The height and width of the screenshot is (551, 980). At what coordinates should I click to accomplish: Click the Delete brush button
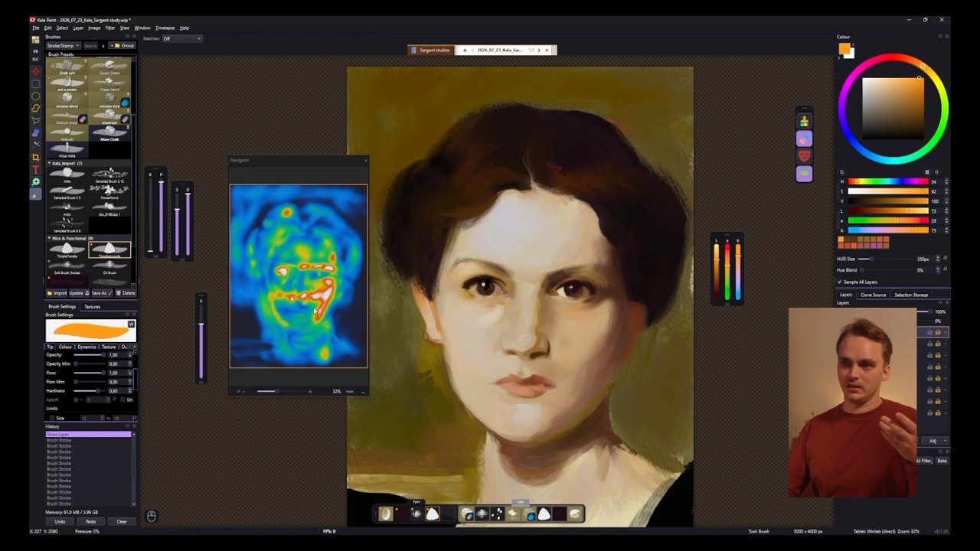126,293
